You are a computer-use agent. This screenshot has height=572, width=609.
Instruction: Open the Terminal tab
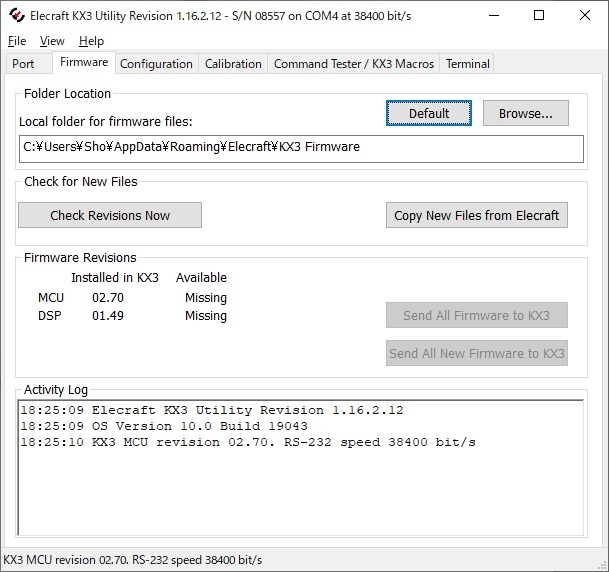click(468, 64)
